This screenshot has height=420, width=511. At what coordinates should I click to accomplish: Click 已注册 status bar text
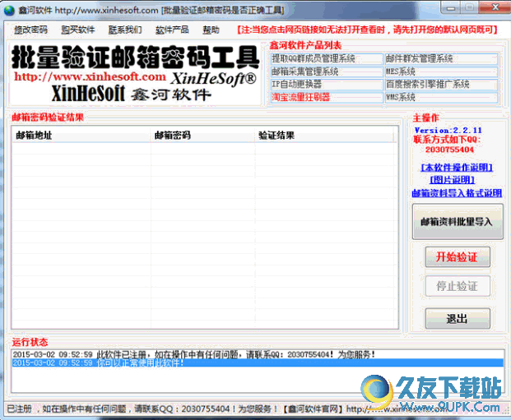(19, 409)
